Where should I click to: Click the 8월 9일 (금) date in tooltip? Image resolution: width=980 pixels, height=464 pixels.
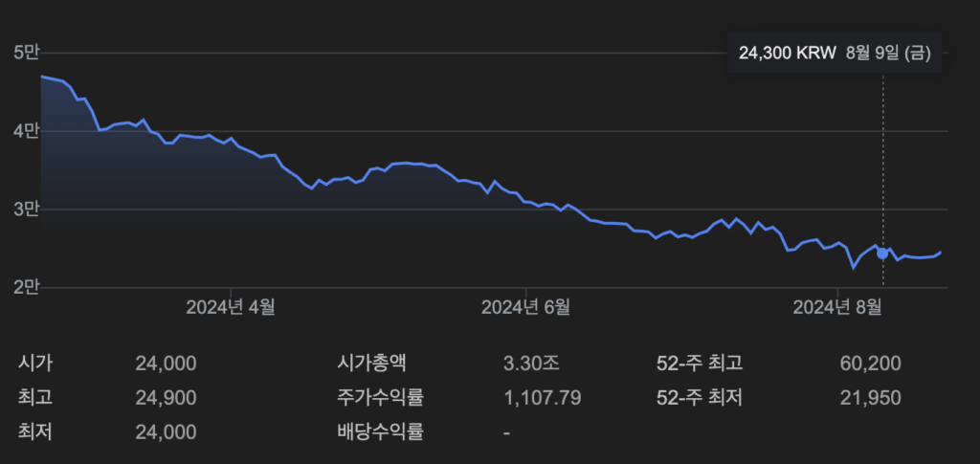click(887, 54)
